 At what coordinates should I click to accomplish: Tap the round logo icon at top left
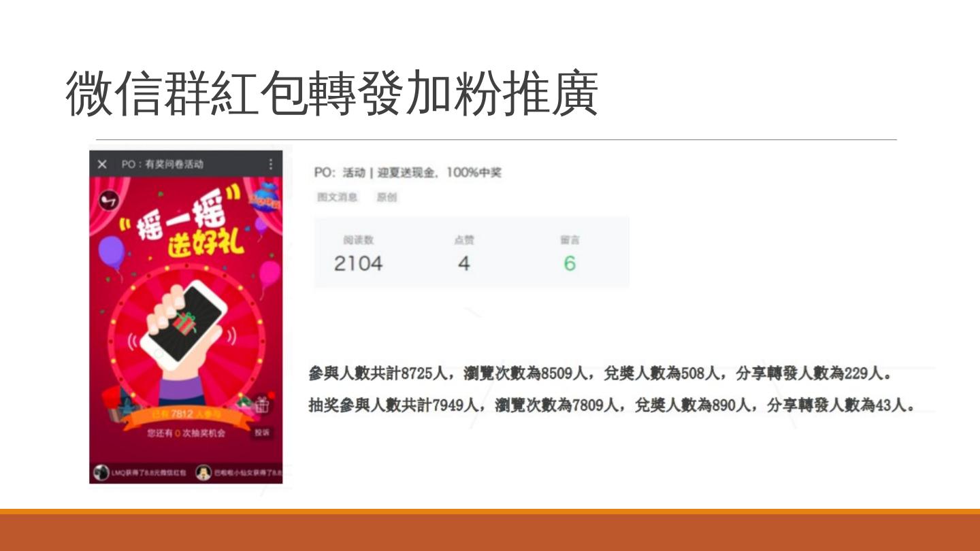pyautogui.click(x=109, y=200)
